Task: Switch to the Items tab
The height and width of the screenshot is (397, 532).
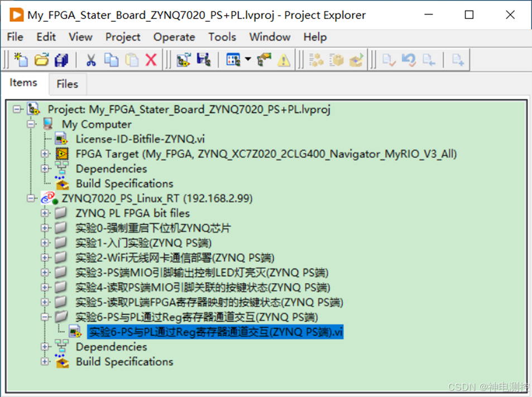Action: coord(23,83)
